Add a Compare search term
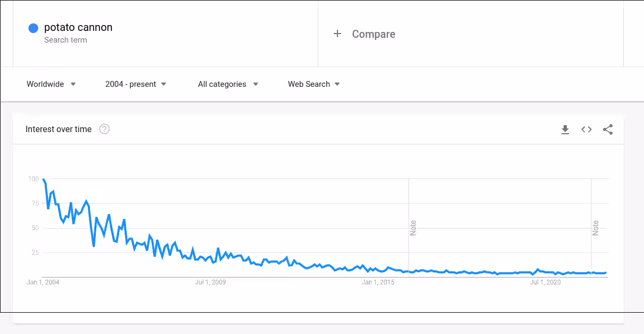Image resolution: width=644 pixels, height=334 pixels. pyautogui.click(x=374, y=34)
